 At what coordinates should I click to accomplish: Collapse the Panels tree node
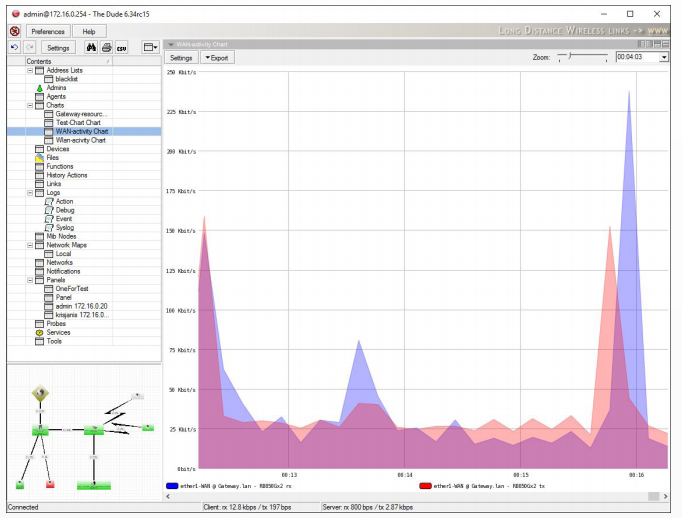coord(29,280)
